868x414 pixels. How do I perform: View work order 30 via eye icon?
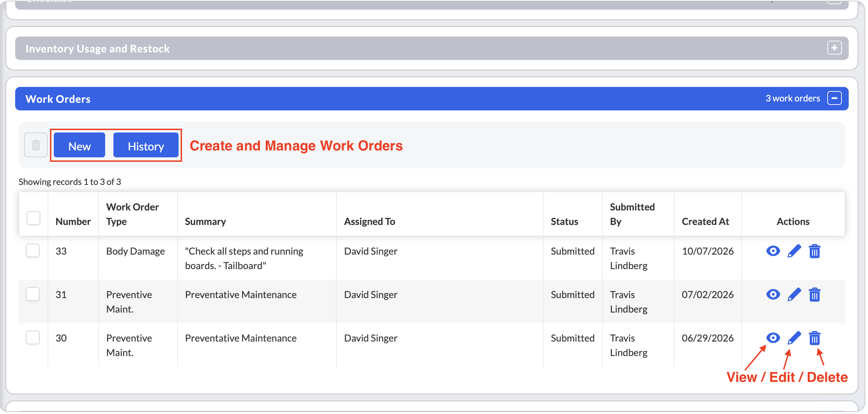773,338
